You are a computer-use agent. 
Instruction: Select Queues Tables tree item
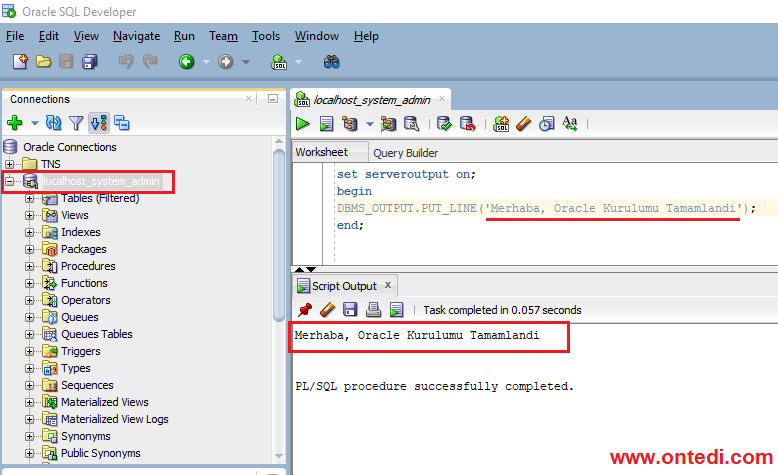(x=97, y=334)
